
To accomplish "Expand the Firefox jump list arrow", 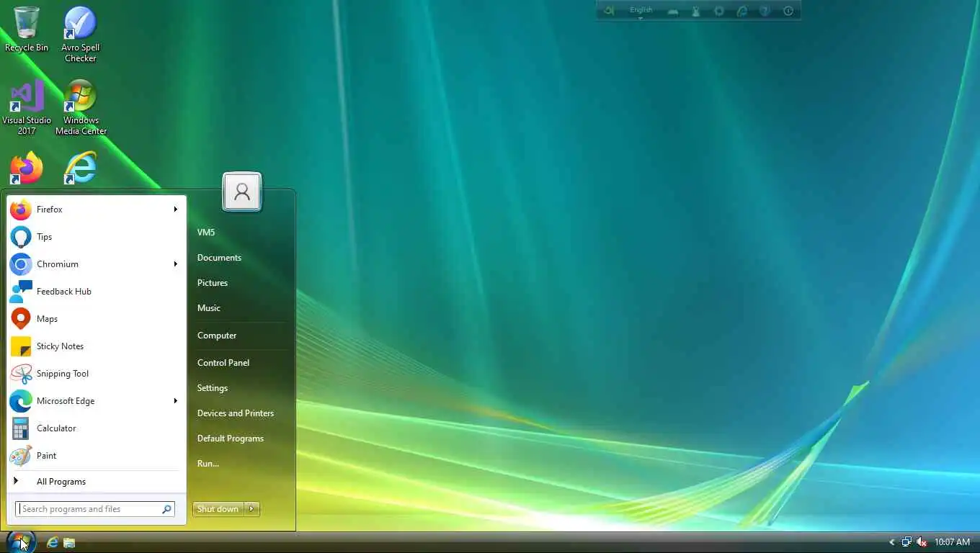I will coord(175,210).
